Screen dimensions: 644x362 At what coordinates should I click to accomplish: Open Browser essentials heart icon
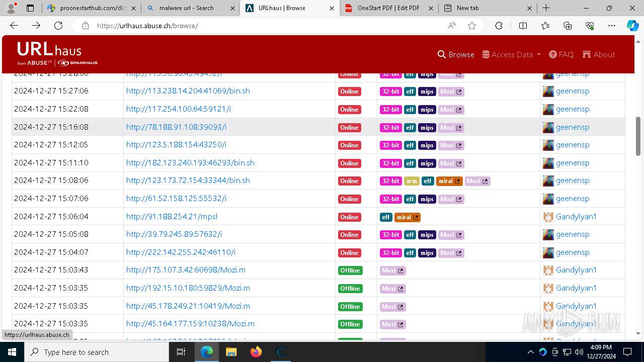[590, 26]
